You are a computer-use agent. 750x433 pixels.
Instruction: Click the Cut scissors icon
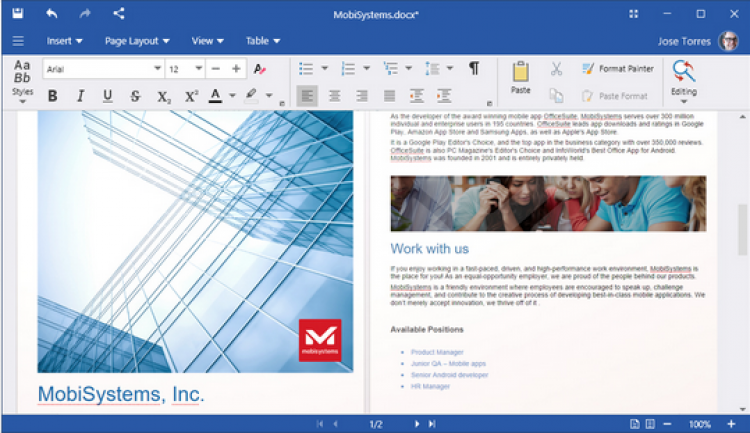pyautogui.click(x=556, y=69)
